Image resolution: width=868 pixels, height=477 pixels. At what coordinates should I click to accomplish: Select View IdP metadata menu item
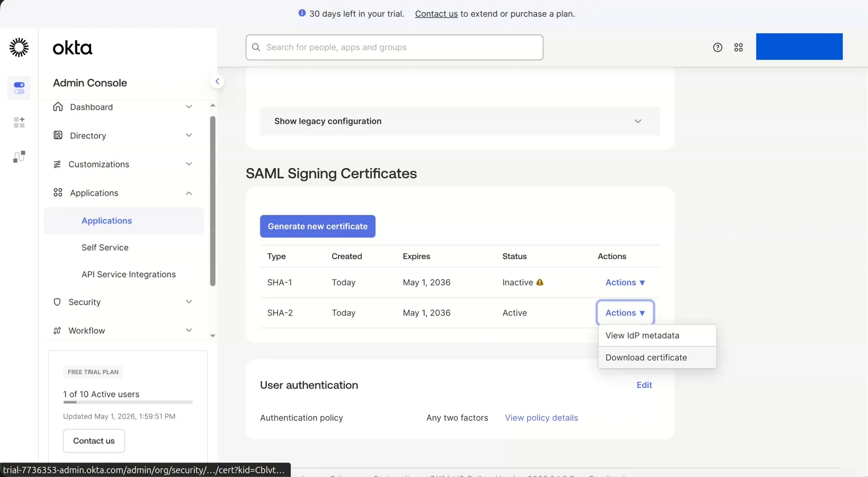(657, 336)
